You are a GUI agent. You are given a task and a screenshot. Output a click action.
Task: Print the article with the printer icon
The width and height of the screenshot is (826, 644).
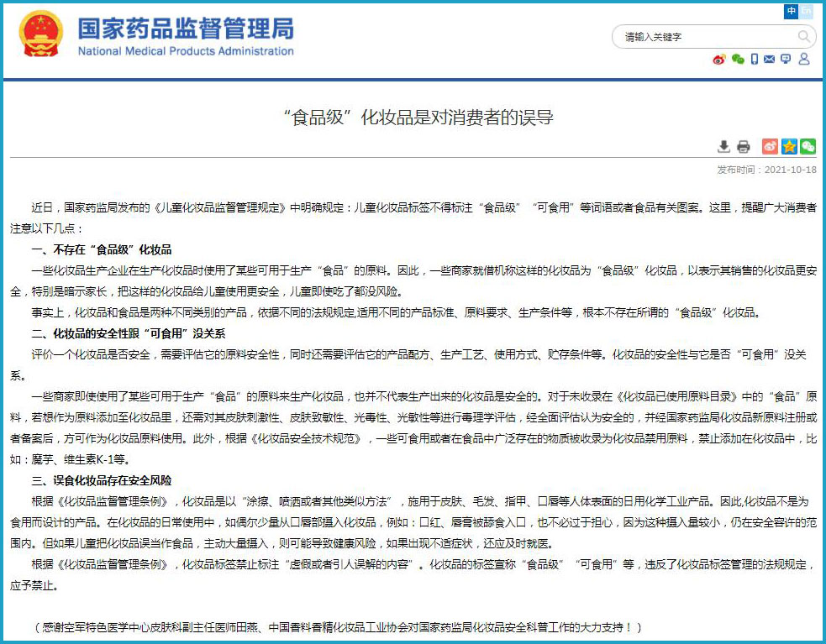[x=744, y=147]
